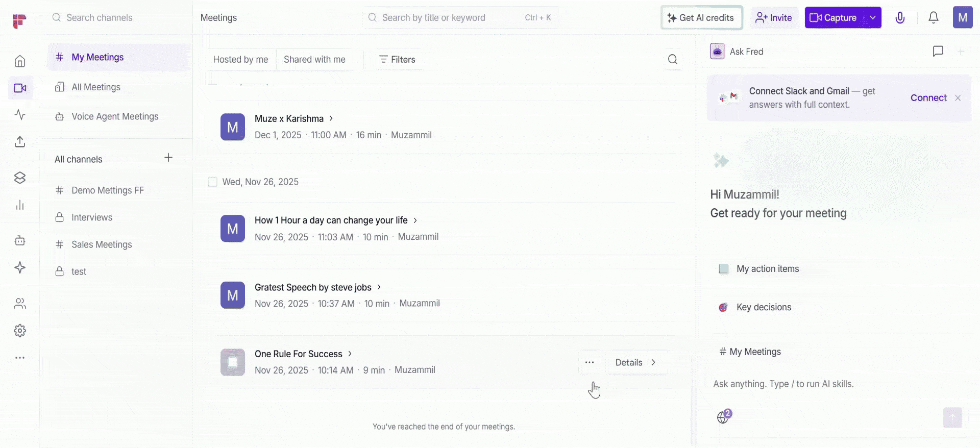The width and height of the screenshot is (980, 448).
Task: Click the three-dot More sidebar icon
Action: pyautogui.click(x=20, y=358)
